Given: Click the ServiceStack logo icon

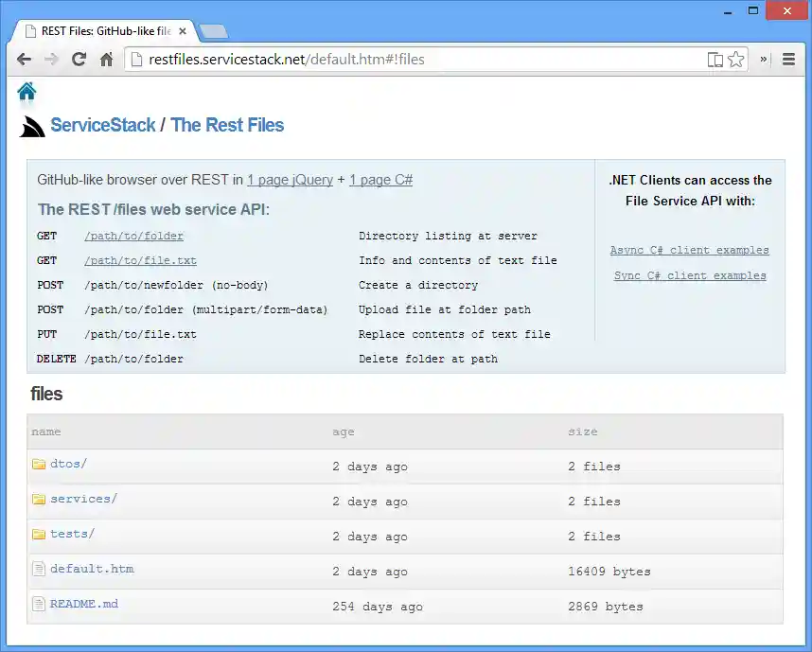Looking at the screenshot, I should click(32, 126).
